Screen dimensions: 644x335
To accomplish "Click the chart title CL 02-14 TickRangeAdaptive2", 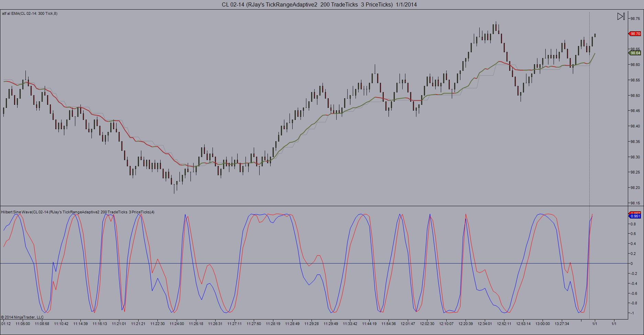I will [x=319, y=4].
